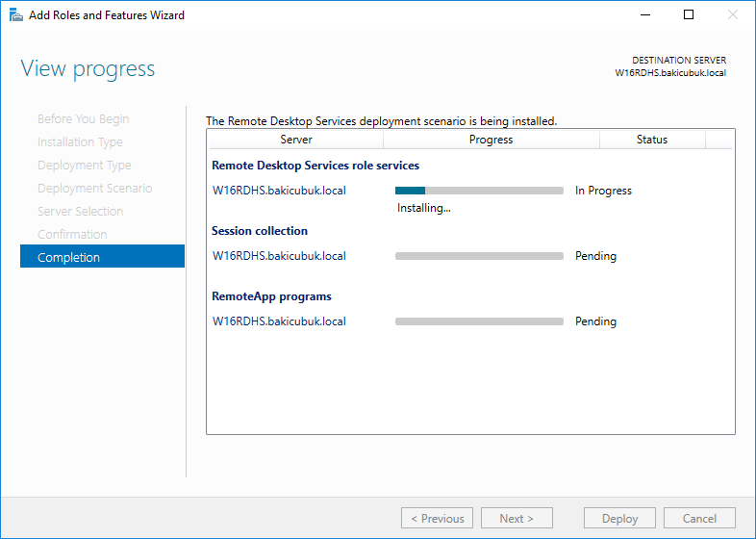Image resolution: width=756 pixels, height=539 pixels.
Task: Close the wizard window
Action: [732, 15]
